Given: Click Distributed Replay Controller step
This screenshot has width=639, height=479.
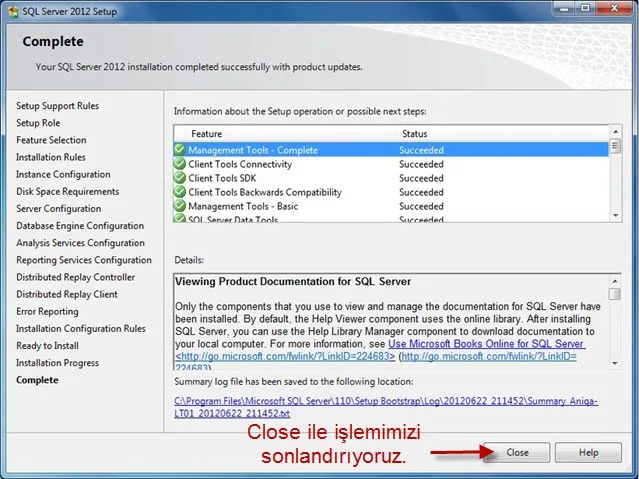Looking at the screenshot, I should [75, 277].
